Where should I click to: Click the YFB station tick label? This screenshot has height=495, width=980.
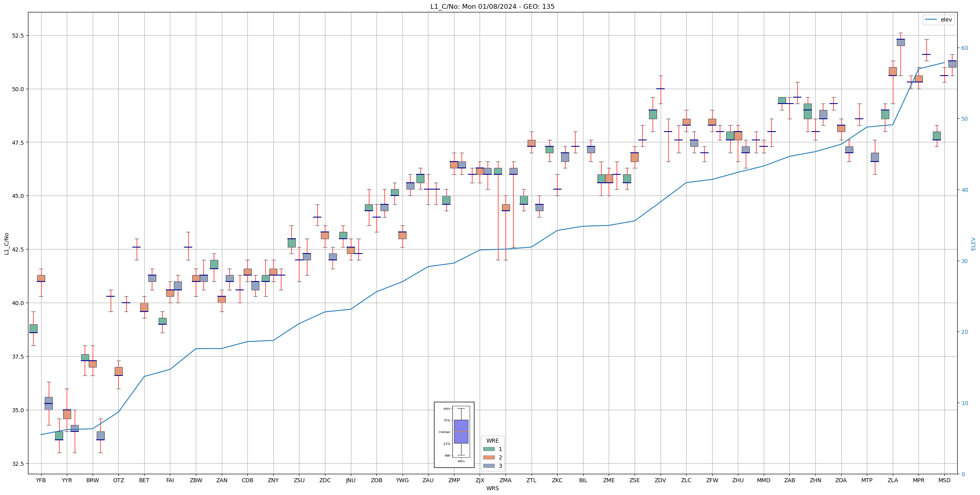41,480
